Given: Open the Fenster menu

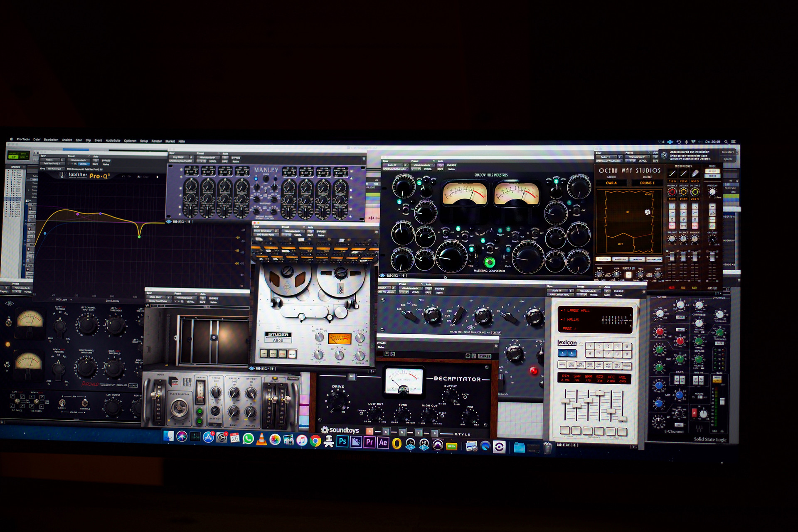Looking at the screenshot, I should tap(157, 141).
